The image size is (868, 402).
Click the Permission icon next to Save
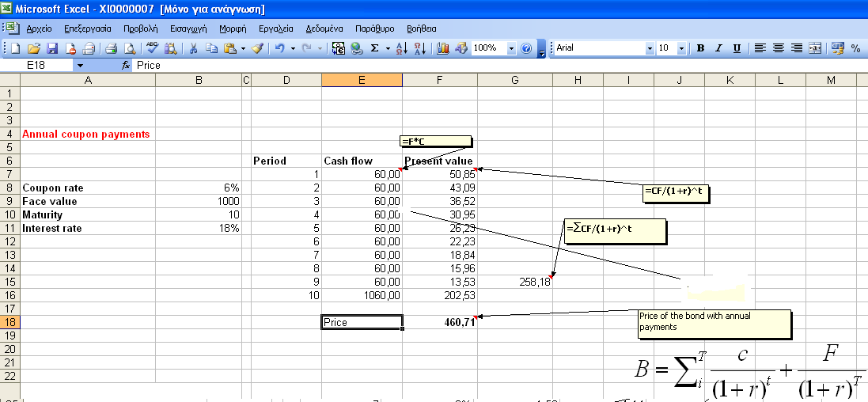pos(70,48)
